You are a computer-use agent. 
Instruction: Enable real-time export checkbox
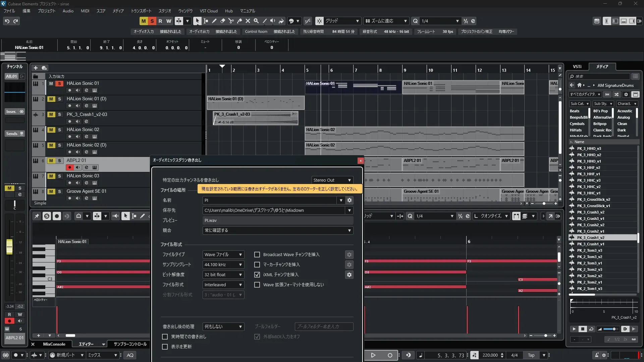[165, 337]
